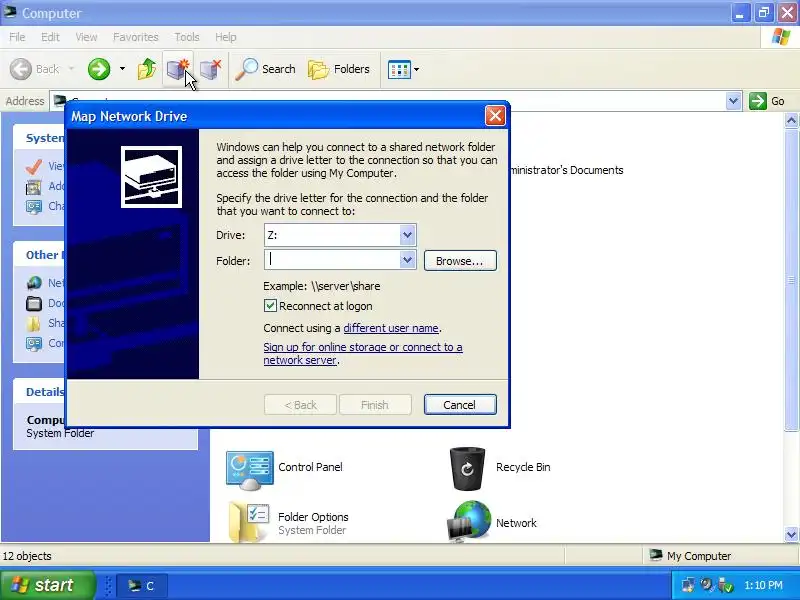Click the Map Network Drive toolbar icon
800x600 pixels.
tap(178, 69)
